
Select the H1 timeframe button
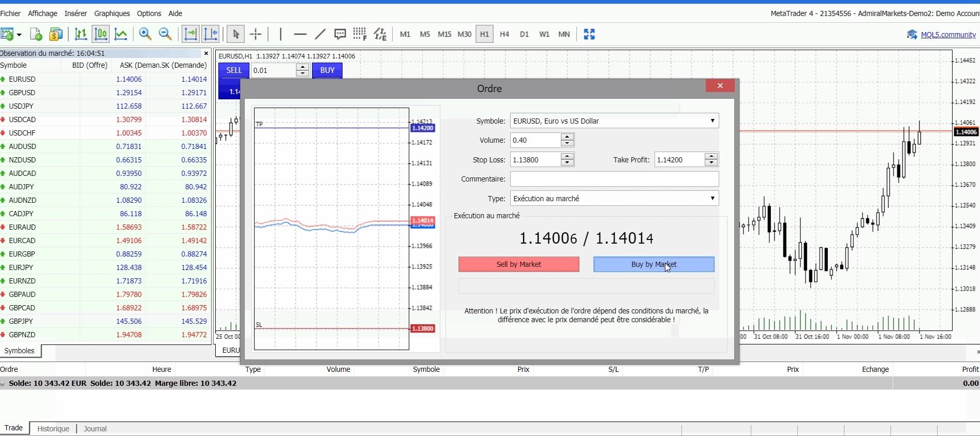pyautogui.click(x=484, y=35)
